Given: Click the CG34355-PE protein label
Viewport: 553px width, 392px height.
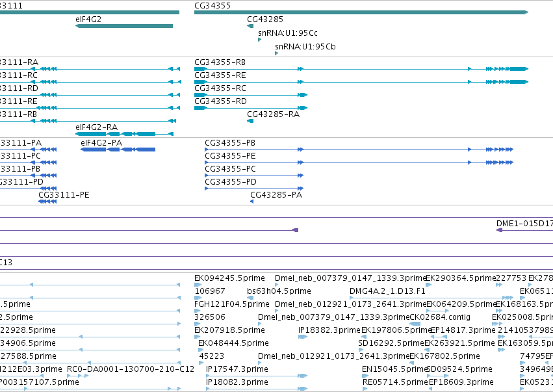Looking at the screenshot, I should coord(230,156).
